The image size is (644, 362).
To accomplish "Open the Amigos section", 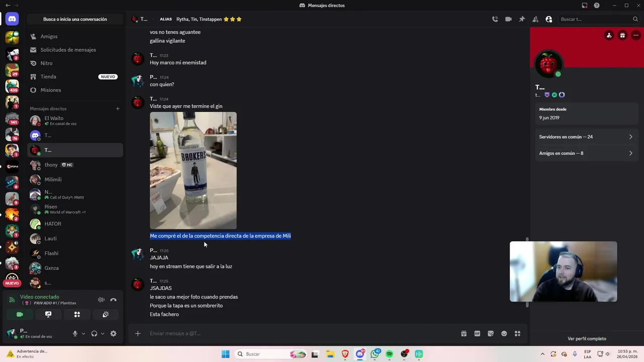I will [75, 36].
